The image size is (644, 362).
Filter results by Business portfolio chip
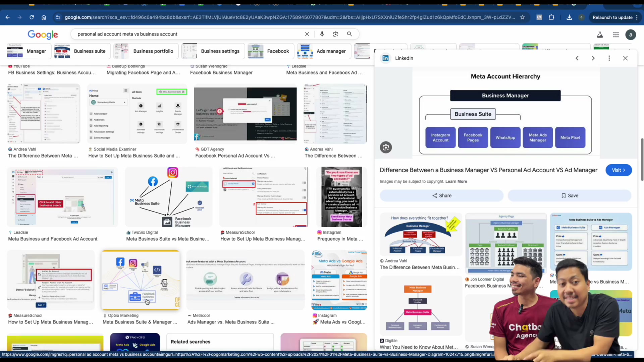pyautogui.click(x=146, y=51)
